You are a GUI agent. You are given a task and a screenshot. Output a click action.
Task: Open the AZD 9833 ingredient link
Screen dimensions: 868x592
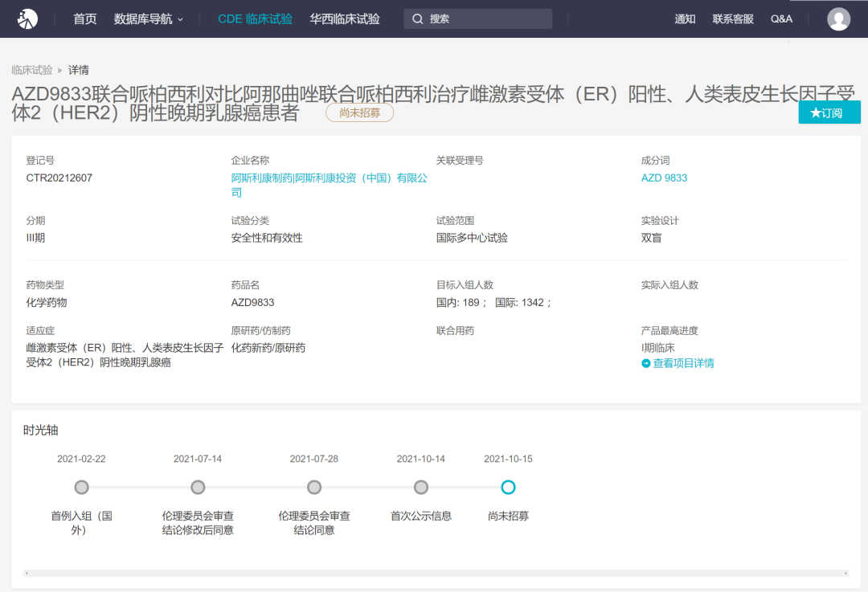pyautogui.click(x=664, y=178)
